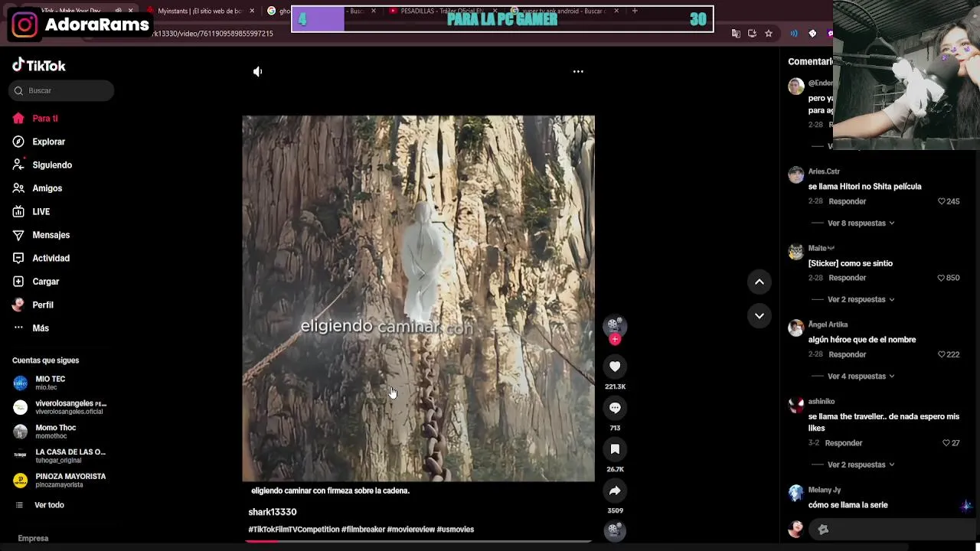Open Melany Jy commenter username
The height and width of the screenshot is (551, 980).
(825, 490)
